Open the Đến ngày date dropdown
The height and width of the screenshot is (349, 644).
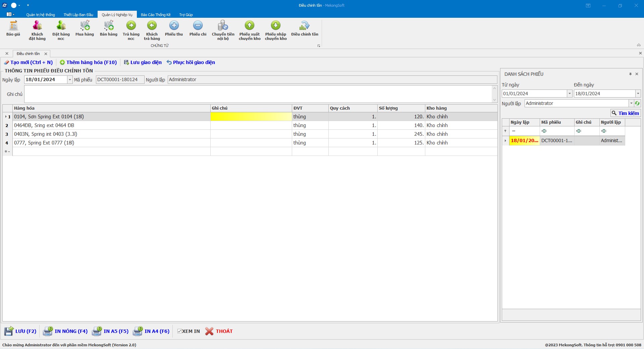point(638,94)
